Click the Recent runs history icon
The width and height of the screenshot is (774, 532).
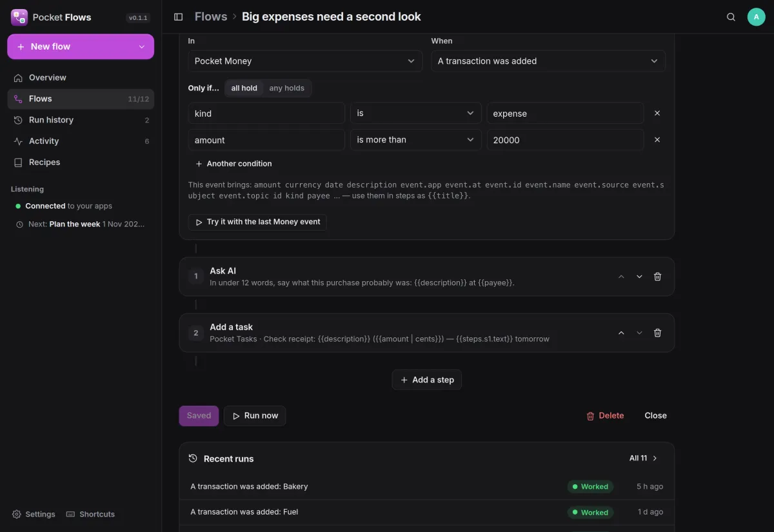193,458
